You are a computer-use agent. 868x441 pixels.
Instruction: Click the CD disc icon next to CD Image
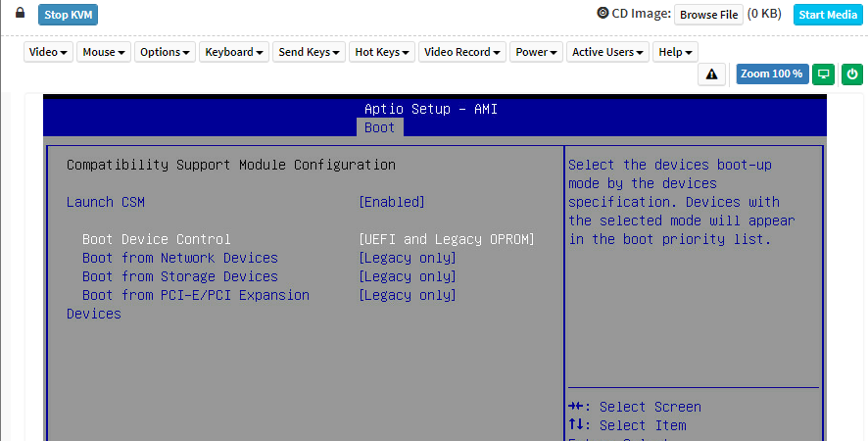[603, 13]
